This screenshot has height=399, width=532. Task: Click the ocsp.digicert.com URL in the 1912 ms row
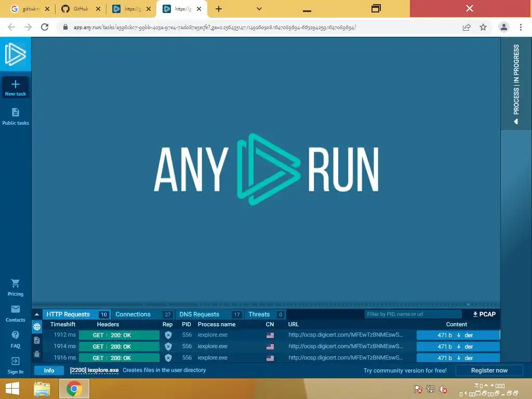point(345,335)
